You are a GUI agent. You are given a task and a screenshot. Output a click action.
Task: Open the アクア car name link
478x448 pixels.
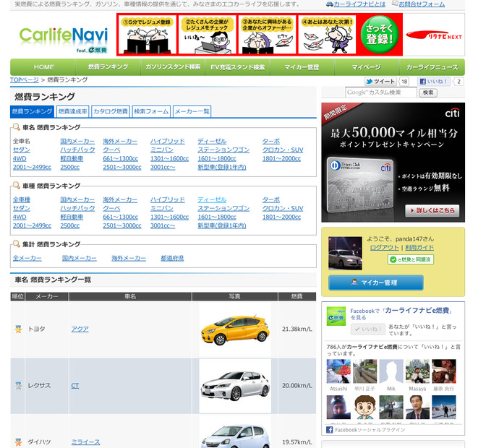coord(80,329)
